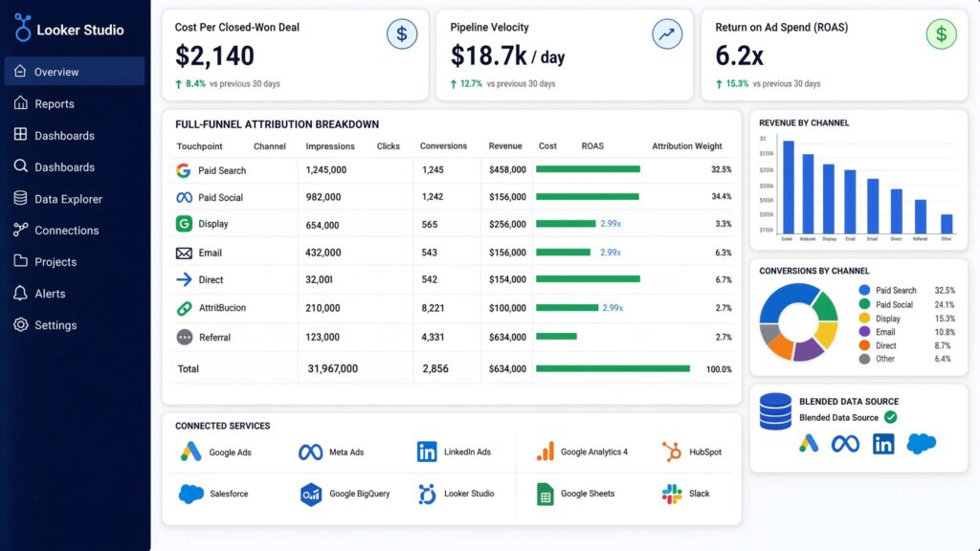Click the Total row ROAS bar
Screen dimensions: 980x551
[x=613, y=368]
